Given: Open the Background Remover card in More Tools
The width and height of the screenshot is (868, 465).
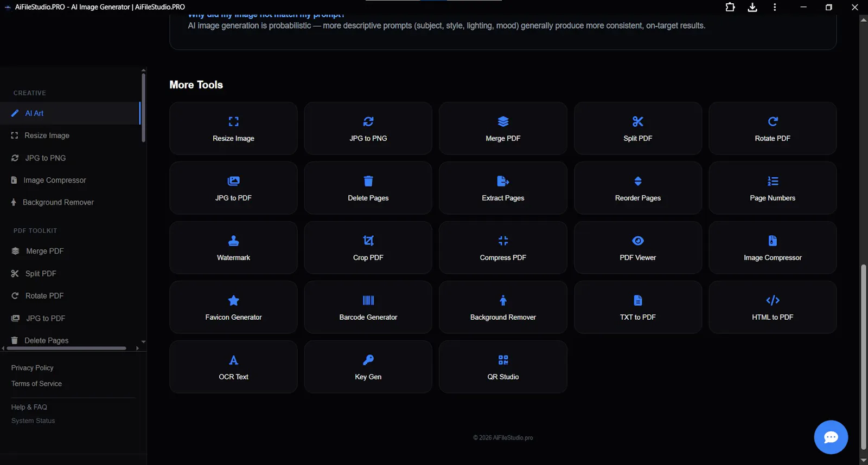Looking at the screenshot, I should (x=503, y=307).
